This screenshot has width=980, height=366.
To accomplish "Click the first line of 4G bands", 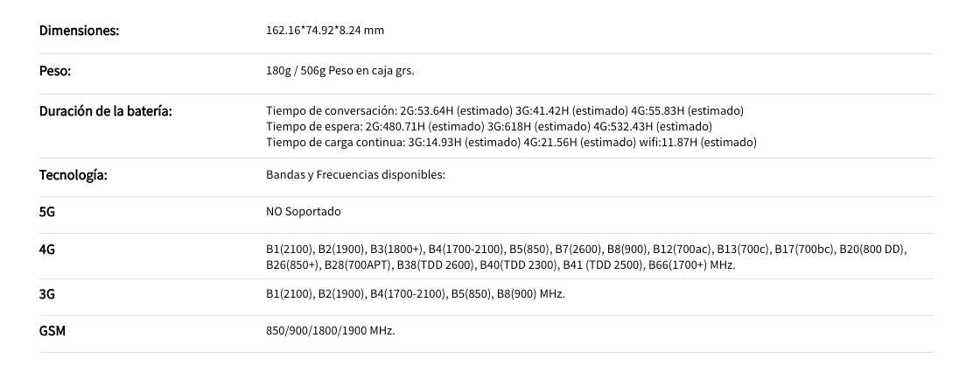I will 586,249.
